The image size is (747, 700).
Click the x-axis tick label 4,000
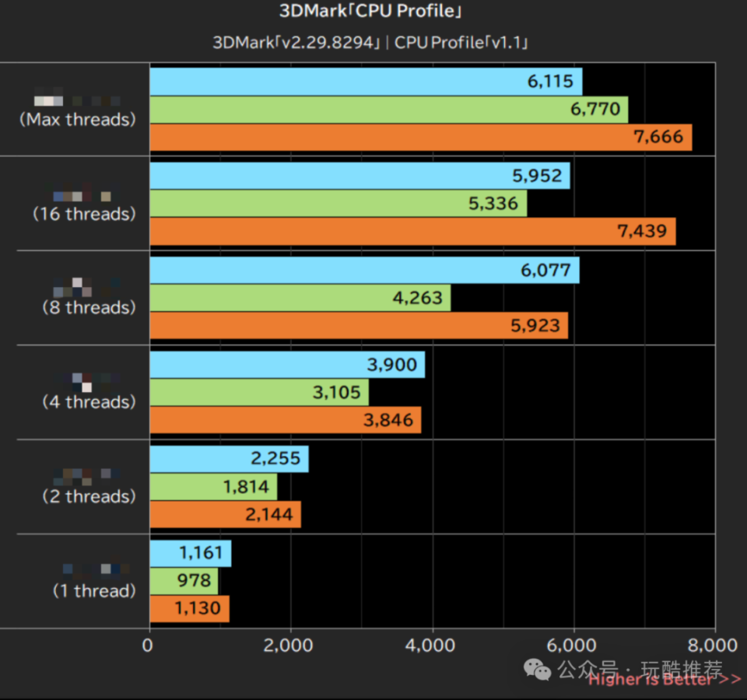(x=430, y=646)
